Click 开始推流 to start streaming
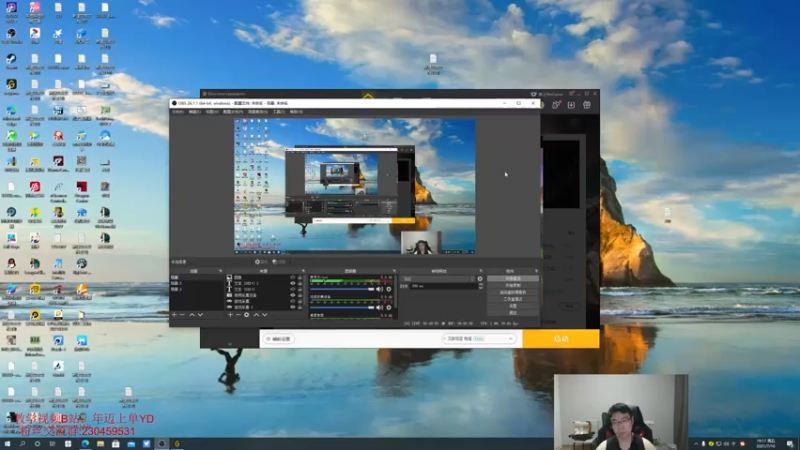Viewport: 800px width, 450px height. point(513,279)
